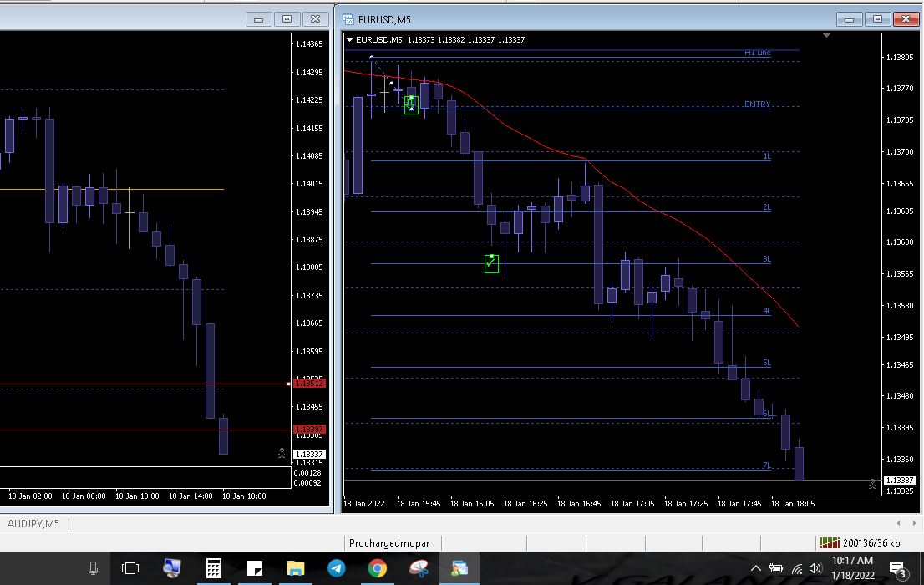Switch to MetaTrader in the taskbar
Viewport: 924px width, 585px height.
(459, 568)
